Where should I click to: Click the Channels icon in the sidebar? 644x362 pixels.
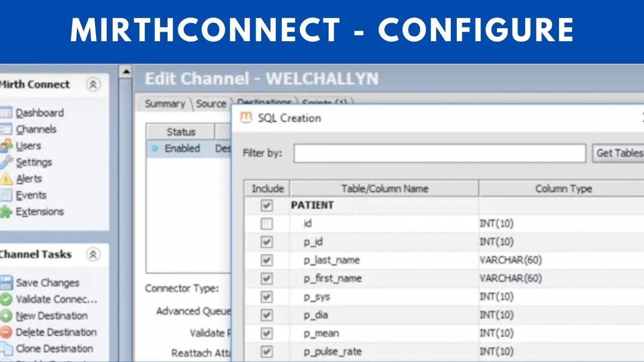coord(6,129)
